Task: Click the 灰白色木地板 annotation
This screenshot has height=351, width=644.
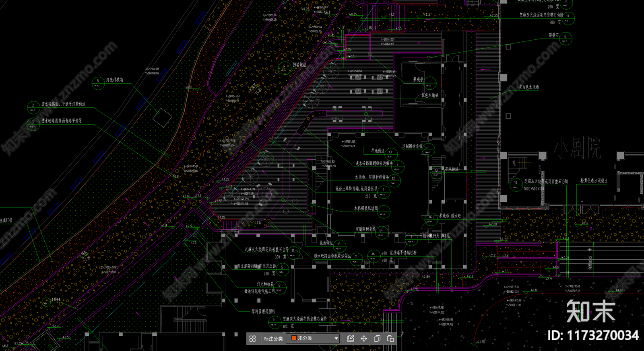Action: pos(529,87)
